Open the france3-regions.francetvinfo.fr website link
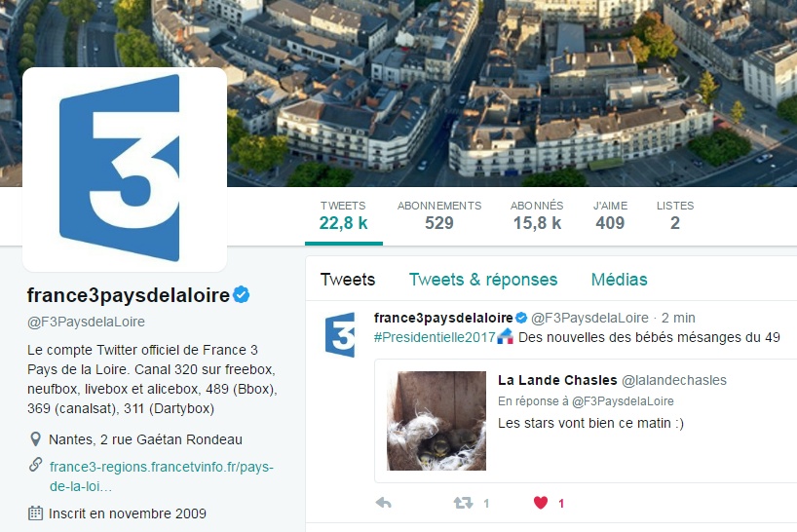The height and width of the screenshot is (532, 797). tap(162, 476)
